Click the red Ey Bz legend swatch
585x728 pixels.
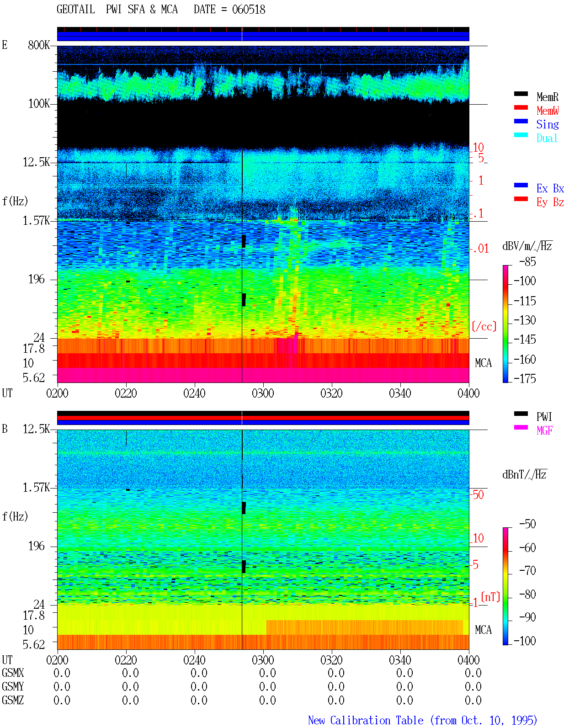[521, 199]
